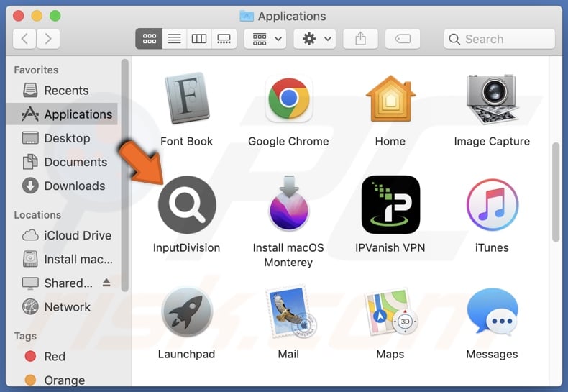
Task: Filter by the Red tag
Action: pyautogui.click(x=62, y=357)
